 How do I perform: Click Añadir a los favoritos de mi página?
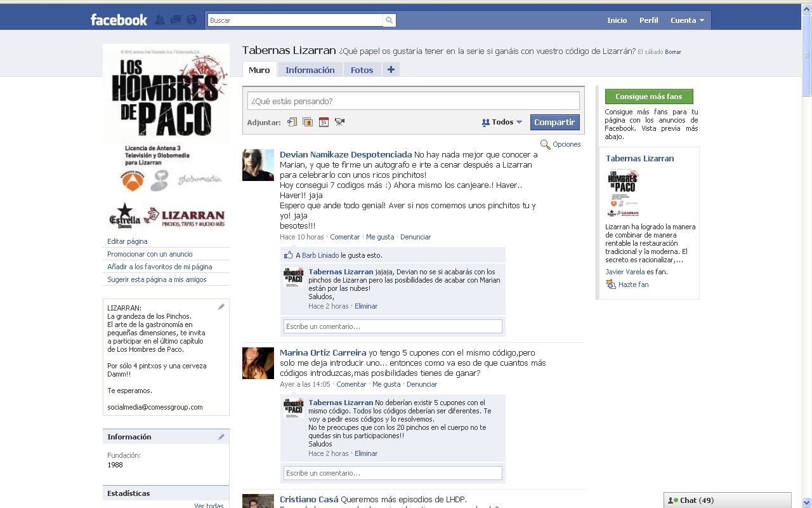point(160,267)
